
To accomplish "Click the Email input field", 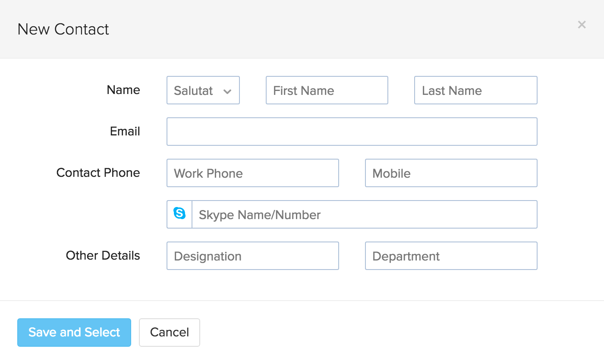I will (352, 132).
